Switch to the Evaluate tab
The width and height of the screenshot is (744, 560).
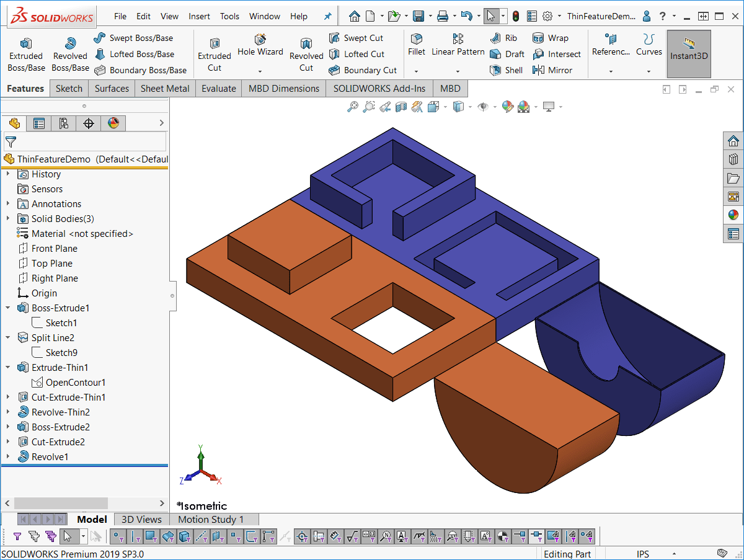[219, 89]
